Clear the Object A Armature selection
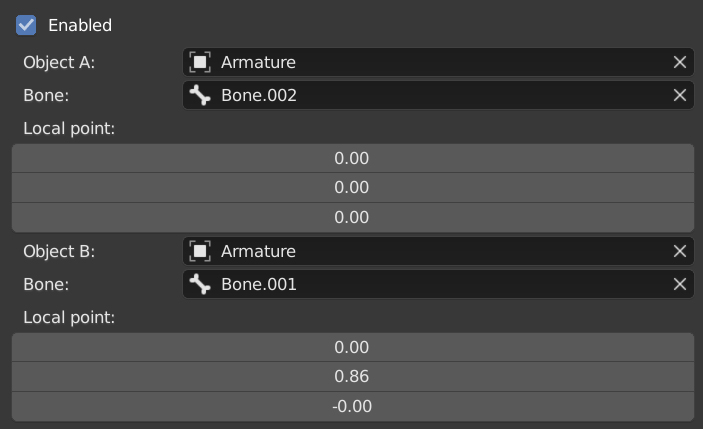This screenshot has height=429, width=703. click(x=680, y=62)
